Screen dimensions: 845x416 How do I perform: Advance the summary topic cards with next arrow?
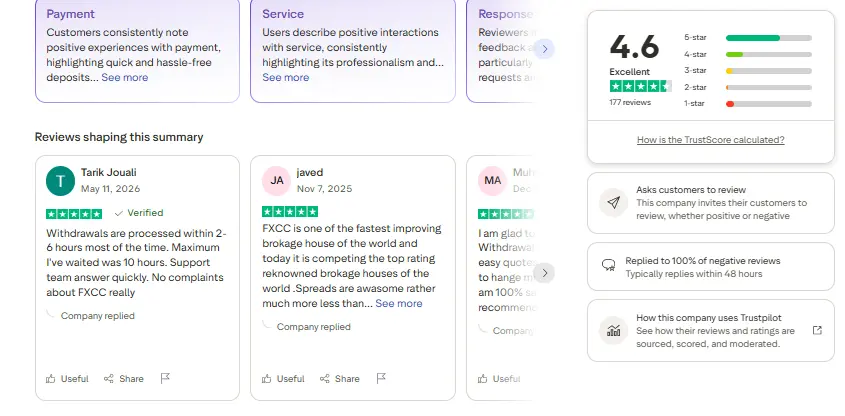click(x=544, y=49)
